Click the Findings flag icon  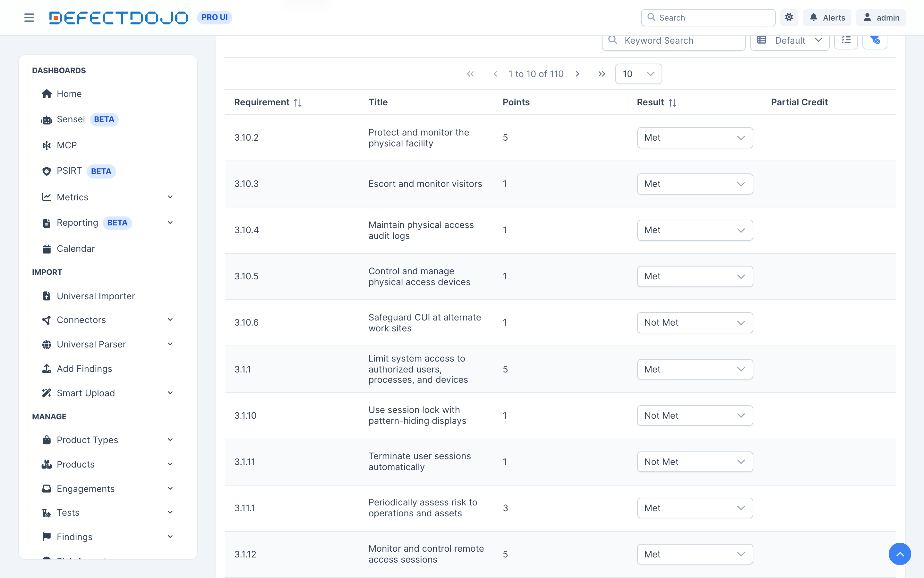(x=47, y=537)
